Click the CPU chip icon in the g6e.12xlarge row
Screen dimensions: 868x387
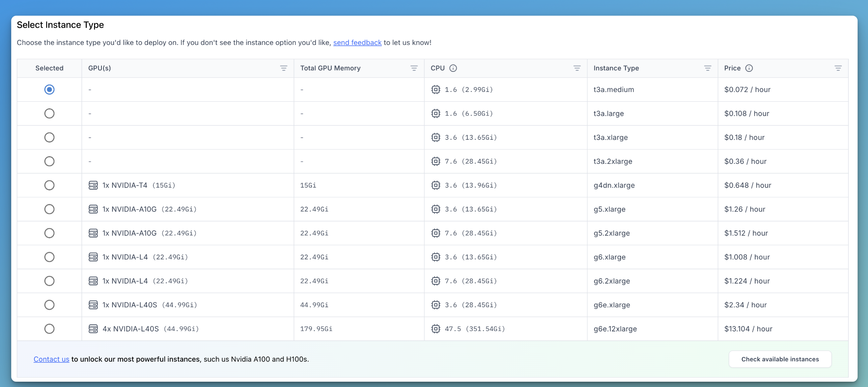(x=436, y=329)
